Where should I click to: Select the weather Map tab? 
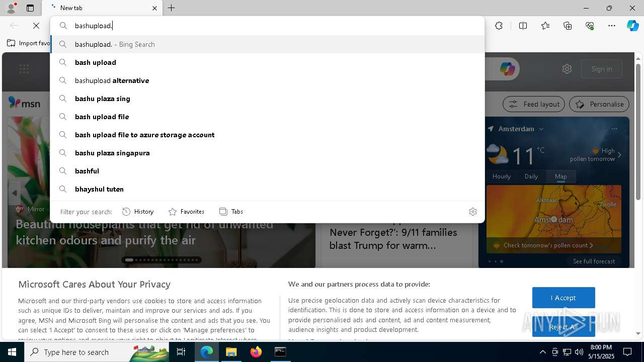click(561, 176)
